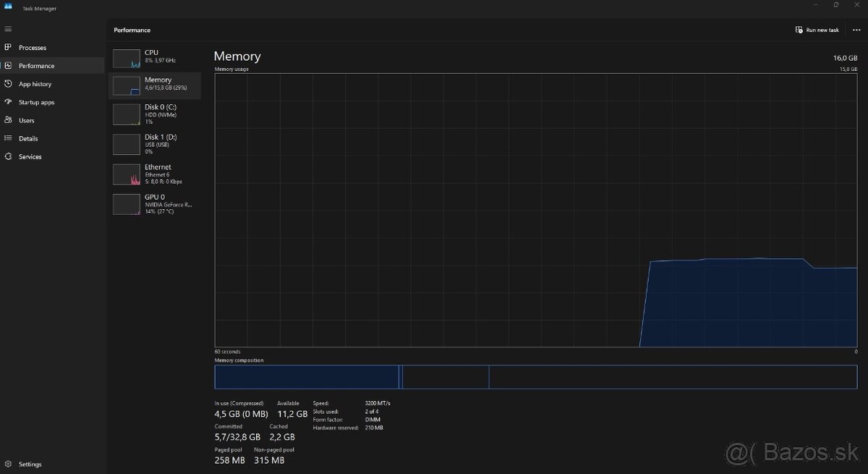Image resolution: width=868 pixels, height=474 pixels.
Task: Click Run new task button
Action: tap(817, 30)
